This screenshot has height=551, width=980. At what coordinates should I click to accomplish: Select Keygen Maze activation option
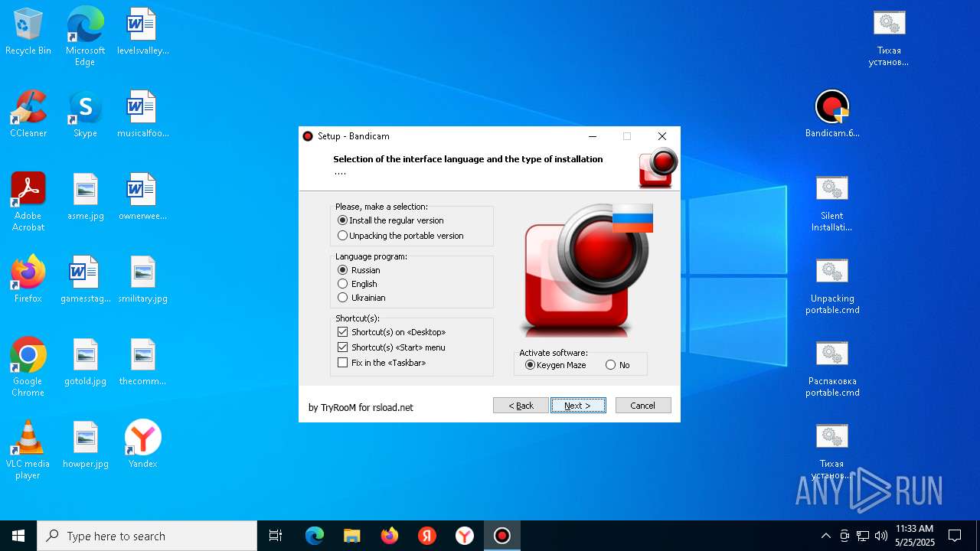click(556, 365)
